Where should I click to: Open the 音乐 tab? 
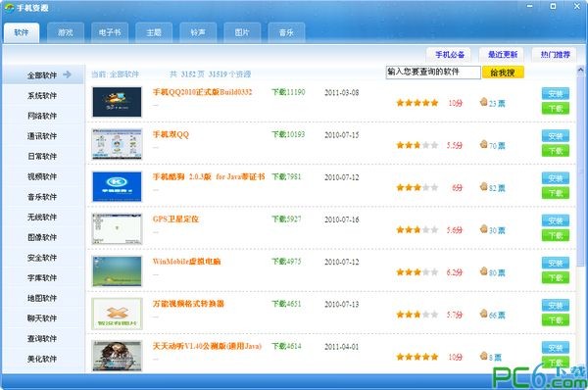pos(286,32)
